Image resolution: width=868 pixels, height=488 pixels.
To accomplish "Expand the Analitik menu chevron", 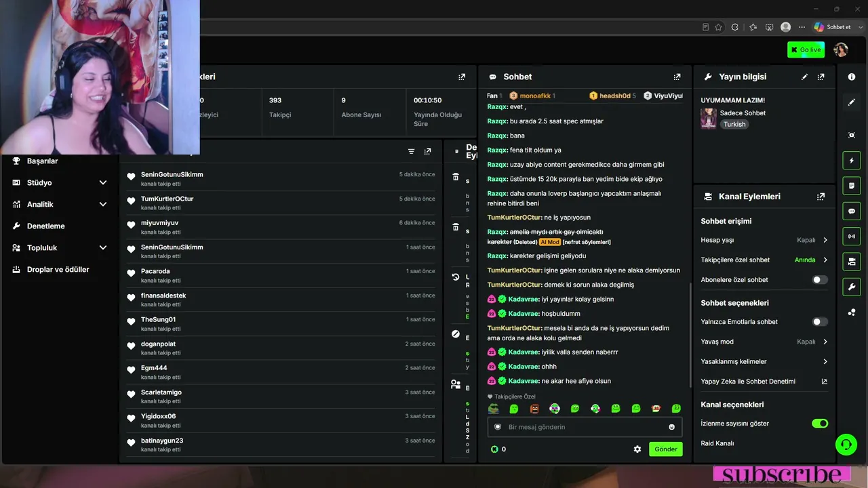I will (103, 205).
